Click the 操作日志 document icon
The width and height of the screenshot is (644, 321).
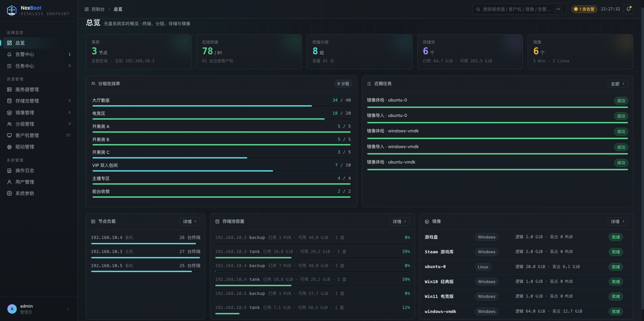tap(9, 171)
